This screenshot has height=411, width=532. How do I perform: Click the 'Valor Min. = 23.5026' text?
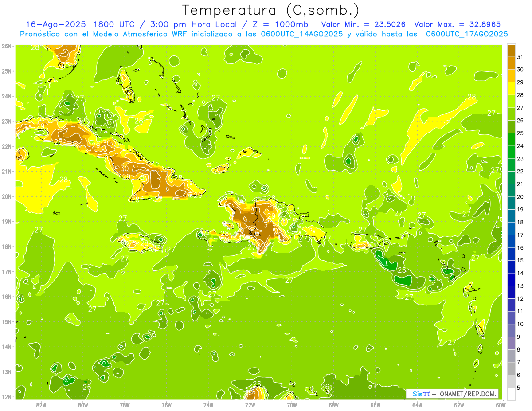tap(363, 24)
